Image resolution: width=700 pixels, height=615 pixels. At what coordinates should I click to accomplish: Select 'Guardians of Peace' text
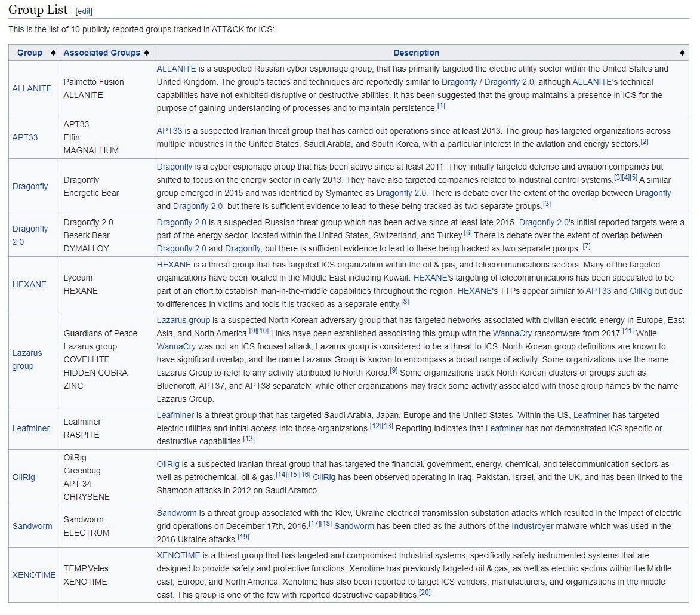(100, 334)
